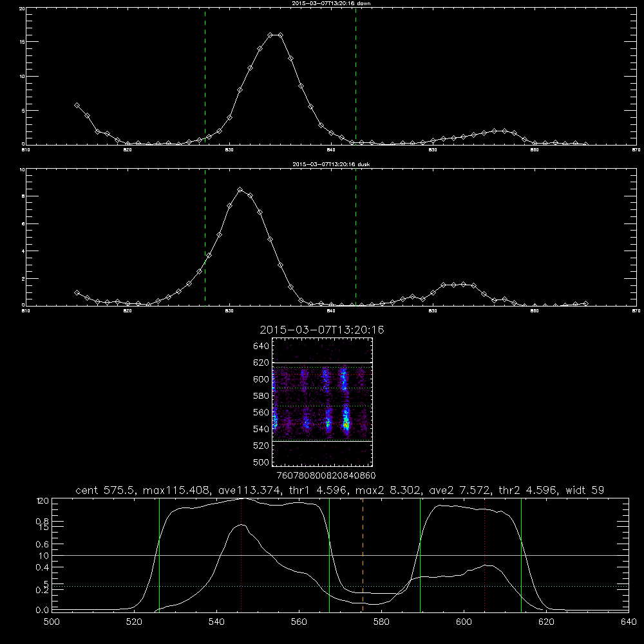Click the orange dashed center line in bottom plot

click(x=363, y=554)
